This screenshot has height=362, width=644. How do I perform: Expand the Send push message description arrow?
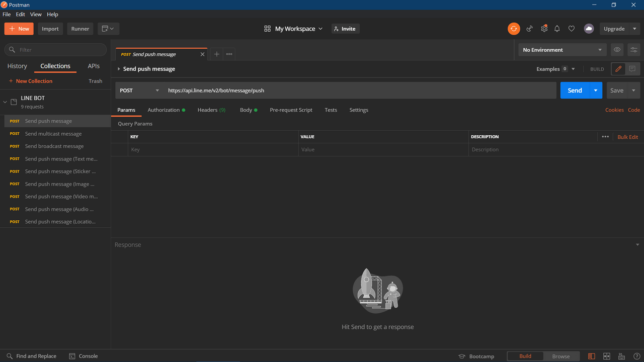pos(119,69)
